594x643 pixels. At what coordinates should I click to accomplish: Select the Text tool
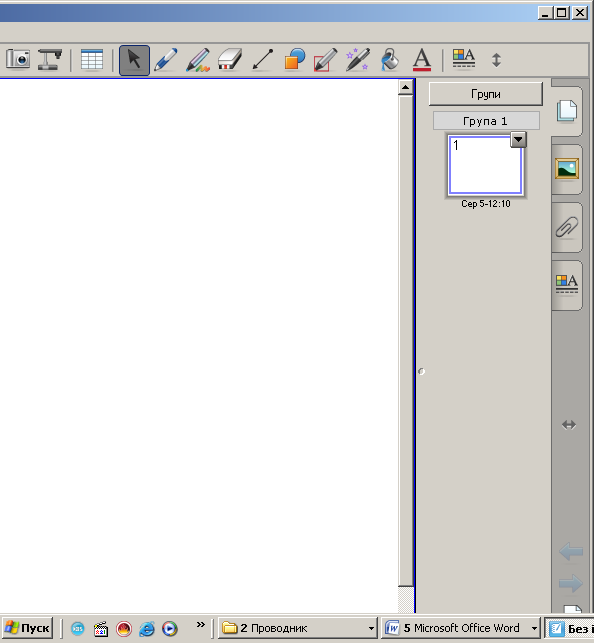click(422, 60)
